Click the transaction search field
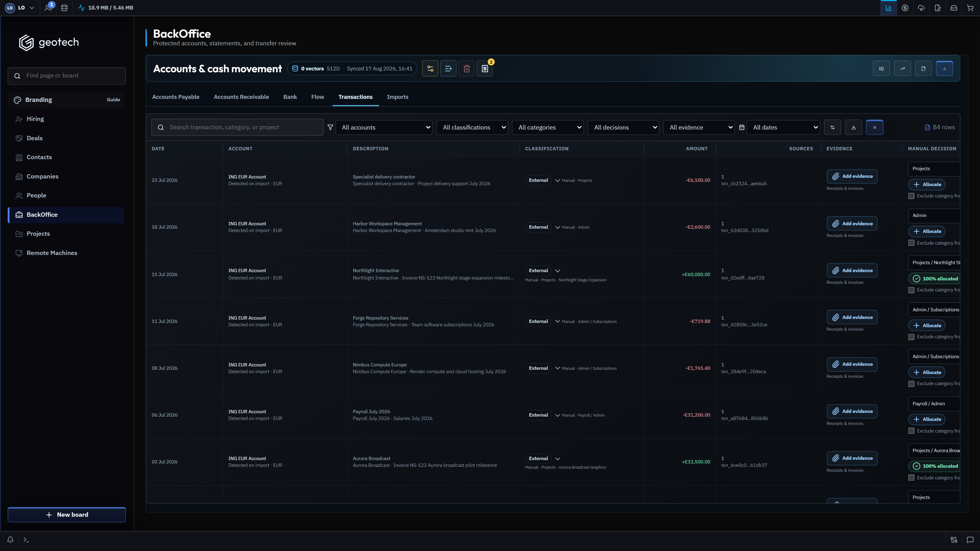 coord(237,127)
